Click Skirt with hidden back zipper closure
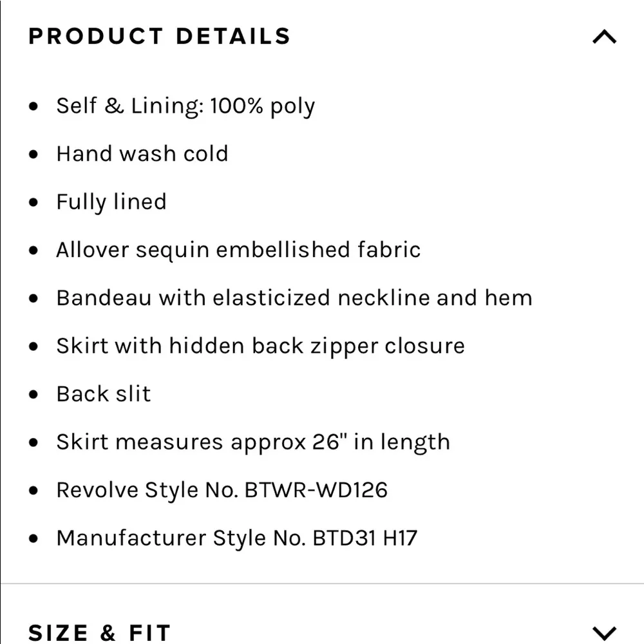Screen dimensions: 644x644 click(x=260, y=346)
